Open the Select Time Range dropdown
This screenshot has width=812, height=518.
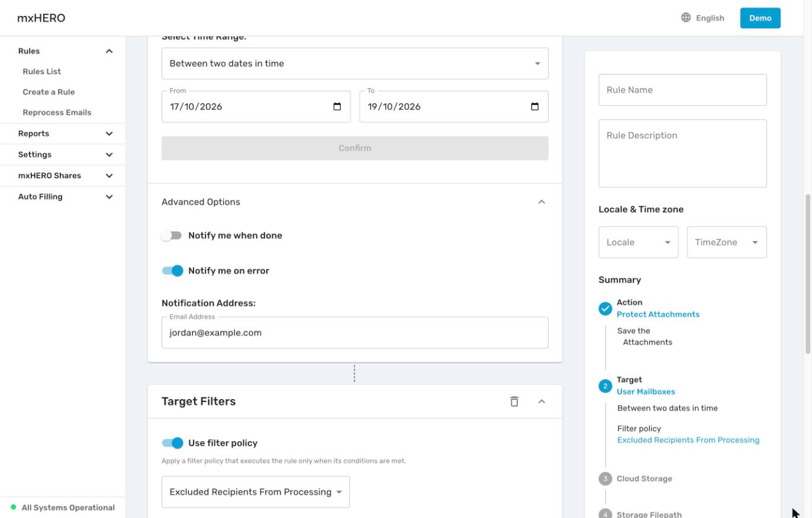click(x=355, y=63)
